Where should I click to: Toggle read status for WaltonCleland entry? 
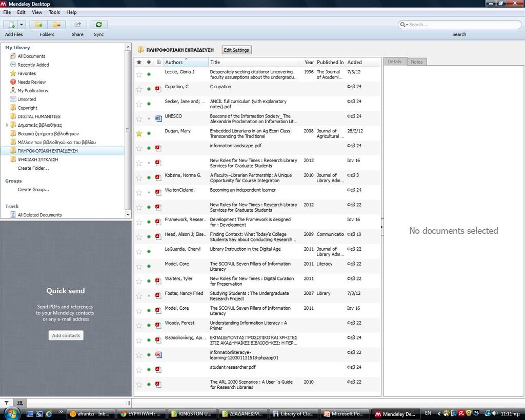(x=149, y=192)
